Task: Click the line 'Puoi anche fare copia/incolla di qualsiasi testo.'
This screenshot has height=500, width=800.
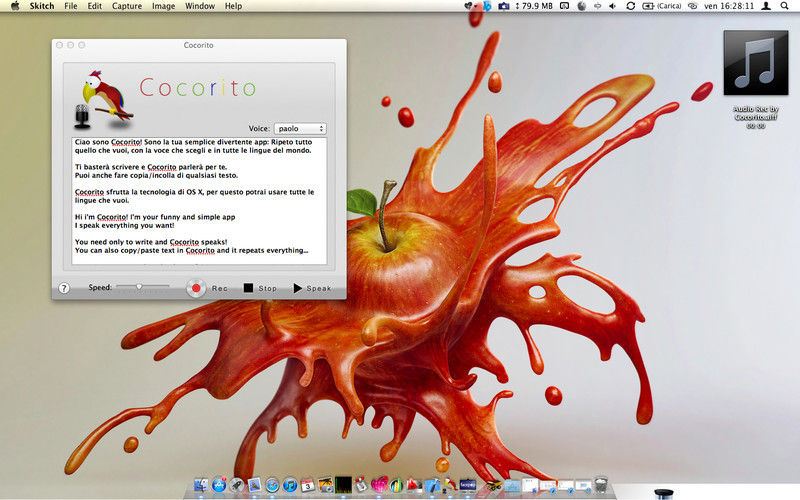Action: click(156, 175)
